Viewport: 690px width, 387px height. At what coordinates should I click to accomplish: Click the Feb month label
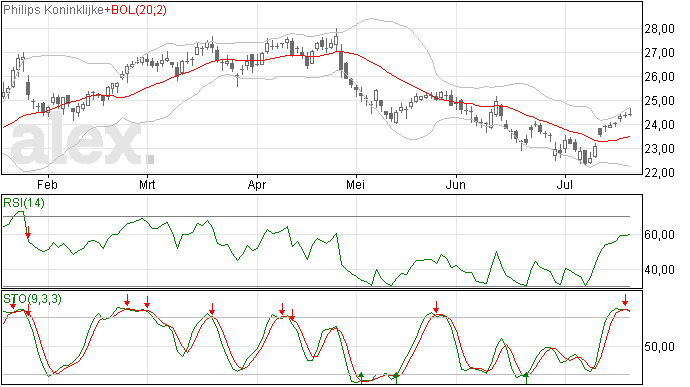tap(47, 184)
